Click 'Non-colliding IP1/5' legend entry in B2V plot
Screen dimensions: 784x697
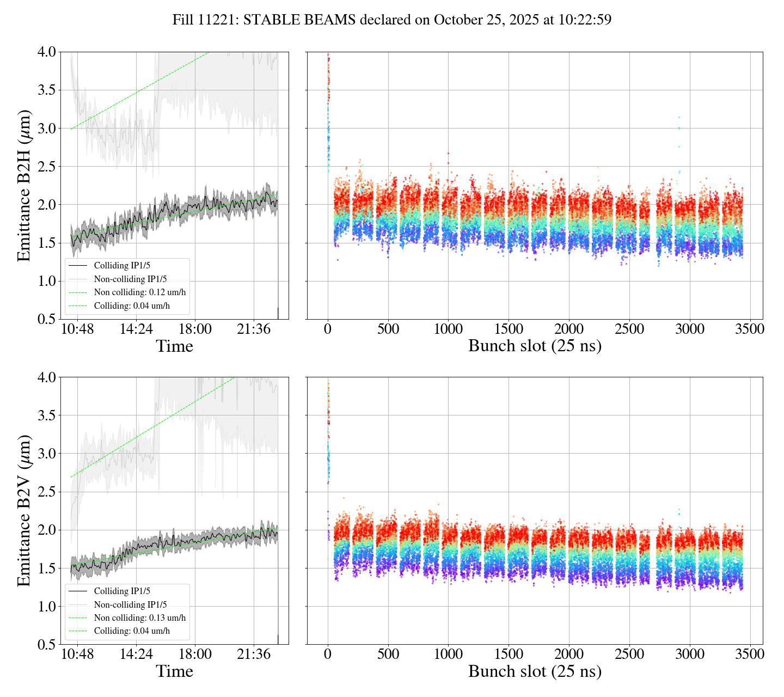(130, 604)
